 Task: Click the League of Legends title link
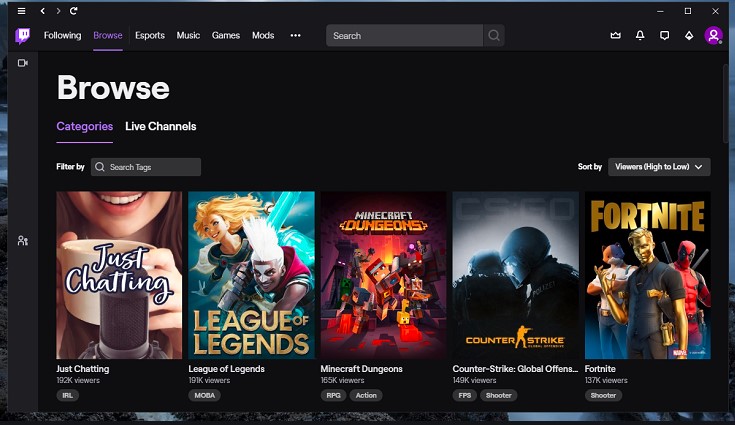tap(226, 369)
